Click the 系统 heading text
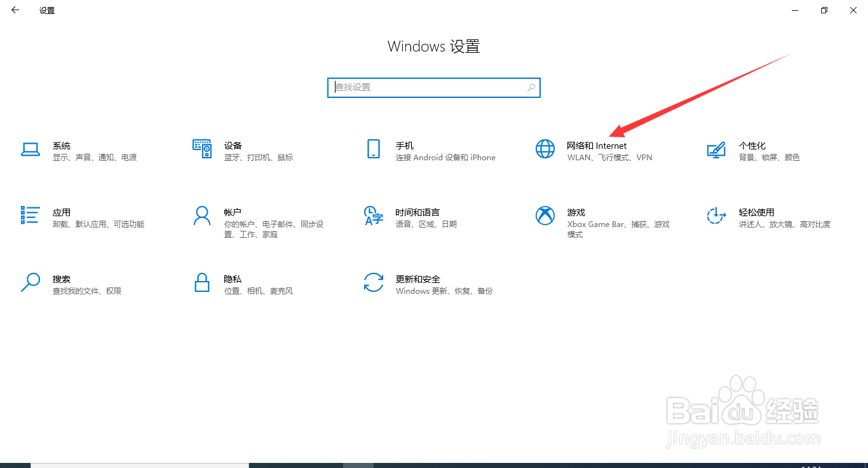The width and height of the screenshot is (868, 468). click(x=62, y=146)
